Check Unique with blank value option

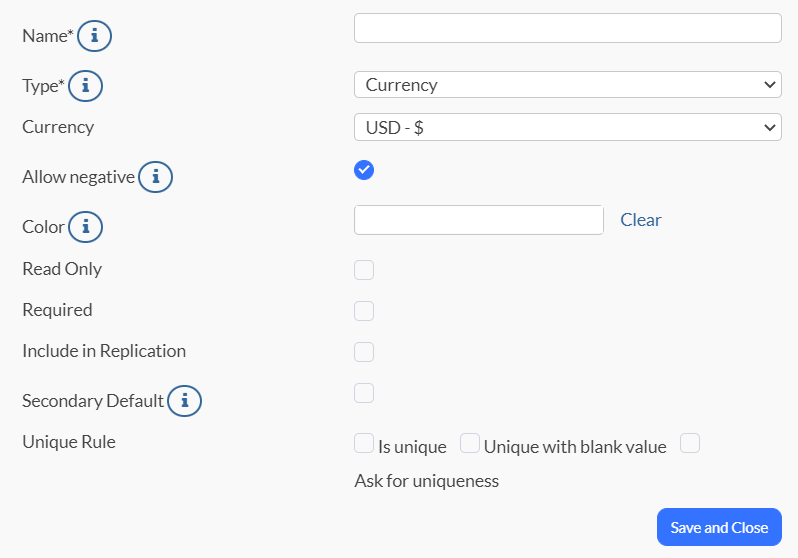tap(470, 443)
